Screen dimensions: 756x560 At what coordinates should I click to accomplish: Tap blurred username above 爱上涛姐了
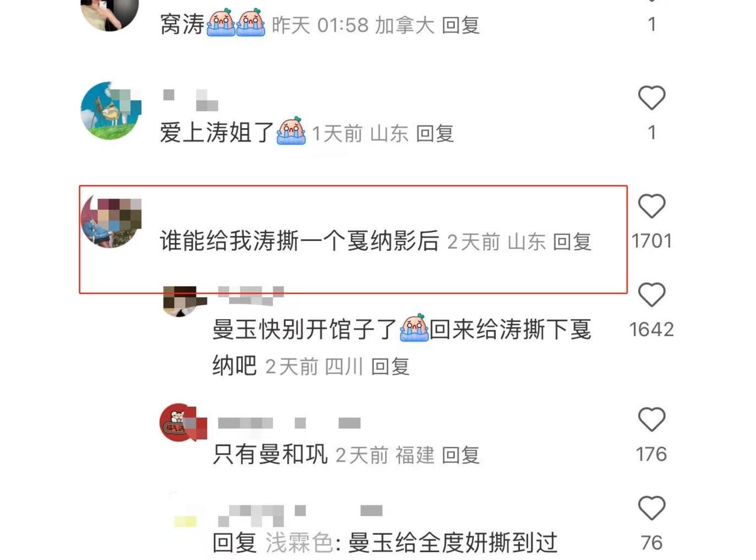[190, 100]
